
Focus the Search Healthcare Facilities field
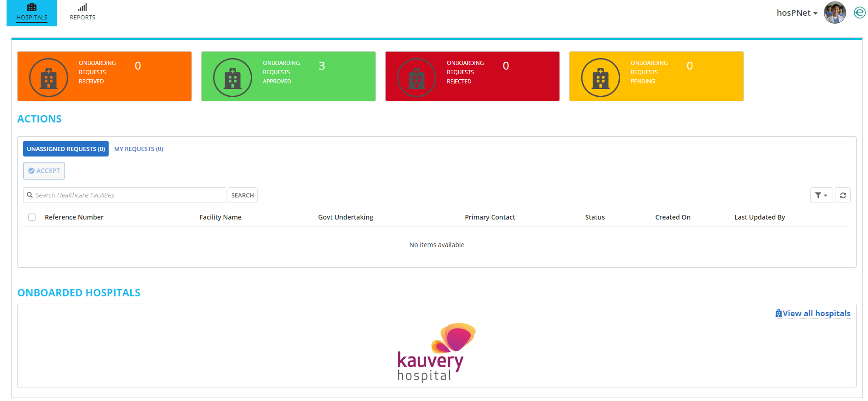[x=125, y=195]
